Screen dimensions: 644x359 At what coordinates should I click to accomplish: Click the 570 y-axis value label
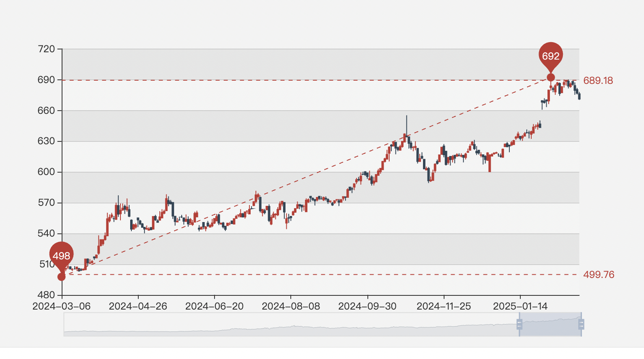[x=46, y=203]
